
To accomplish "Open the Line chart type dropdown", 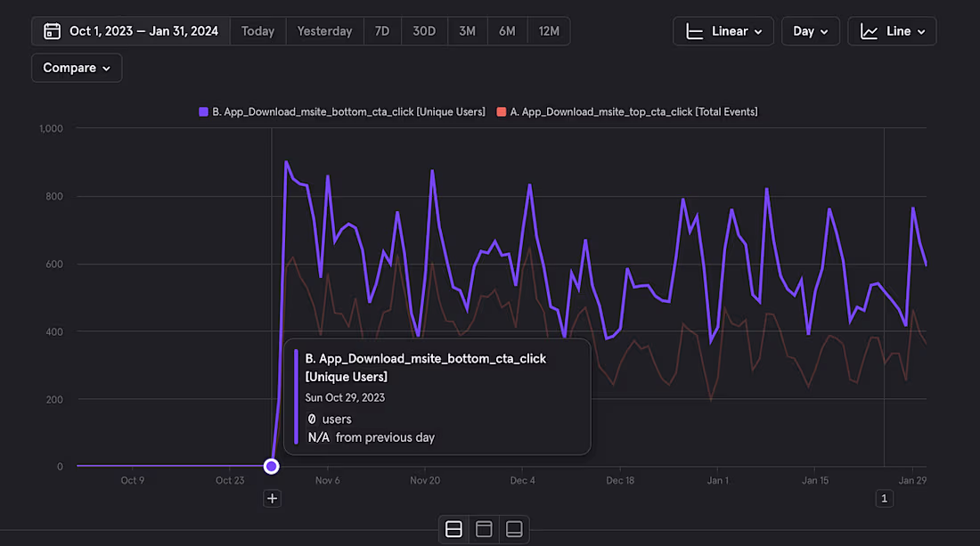I will tap(892, 30).
